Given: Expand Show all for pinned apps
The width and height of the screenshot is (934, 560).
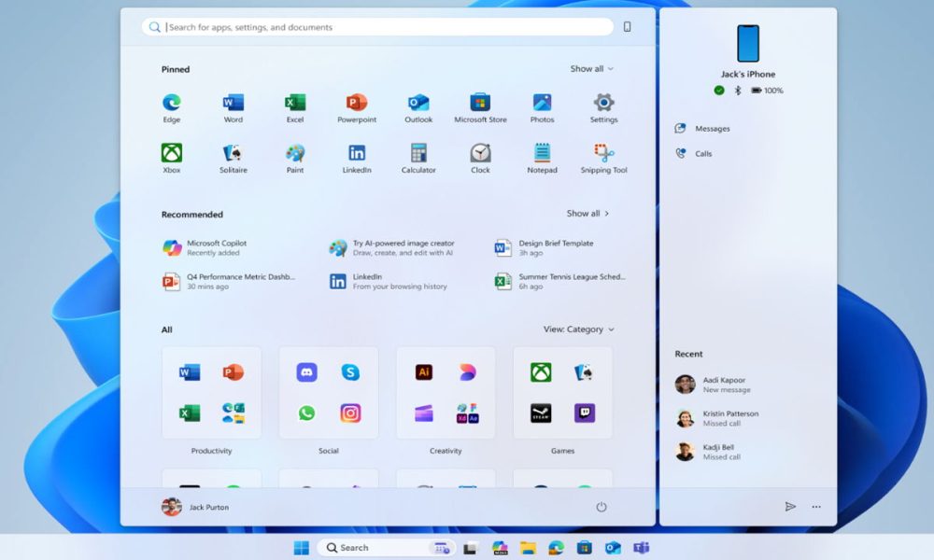Looking at the screenshot, I should click(x=587, y=68).
